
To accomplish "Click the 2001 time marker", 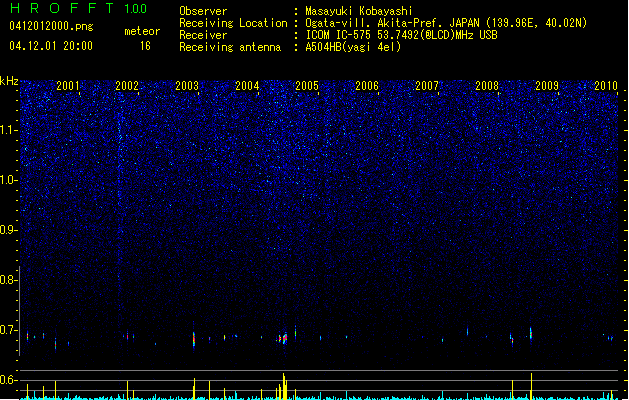I will pyautogui.click(x=68, y=86).
